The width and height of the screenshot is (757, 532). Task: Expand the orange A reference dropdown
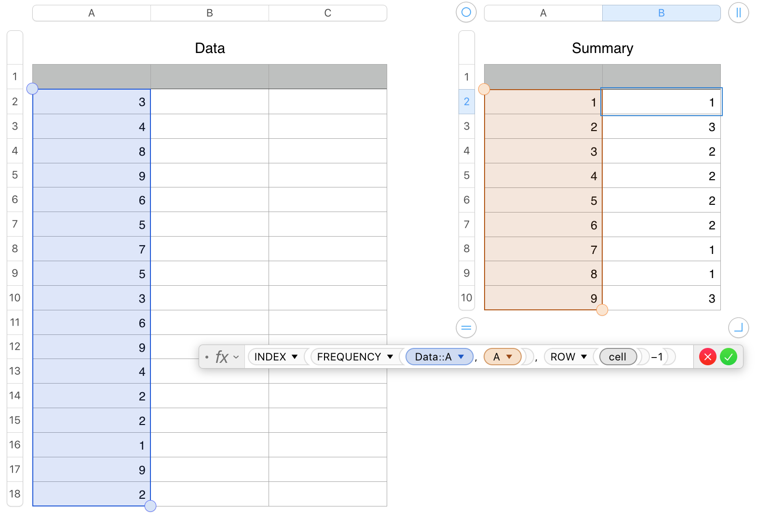pos(509,357)
